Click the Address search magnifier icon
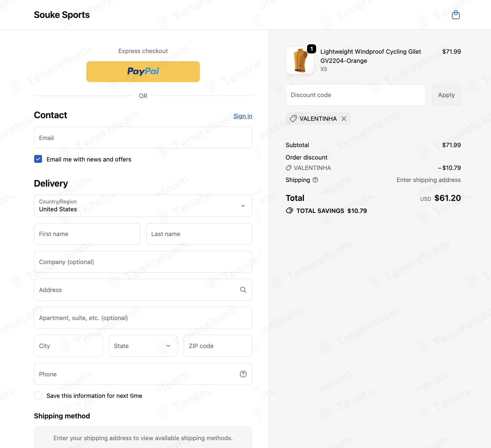Screen dimensions: 491x448 click(243, 290)
